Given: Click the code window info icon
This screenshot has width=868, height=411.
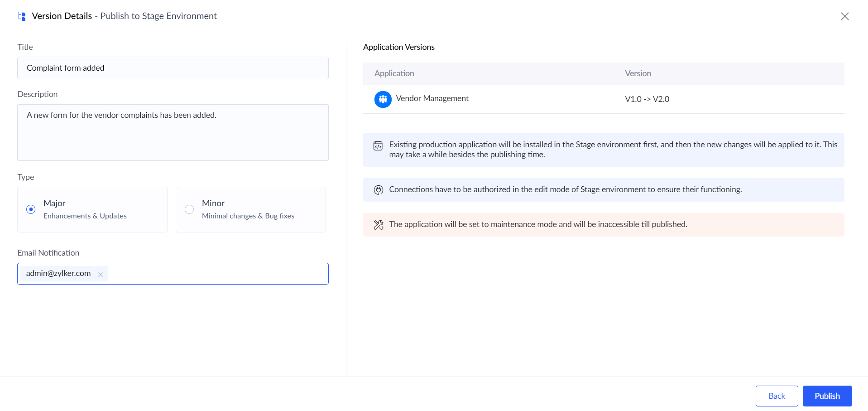Looking at the screenshot, I should tap(378, 146).
